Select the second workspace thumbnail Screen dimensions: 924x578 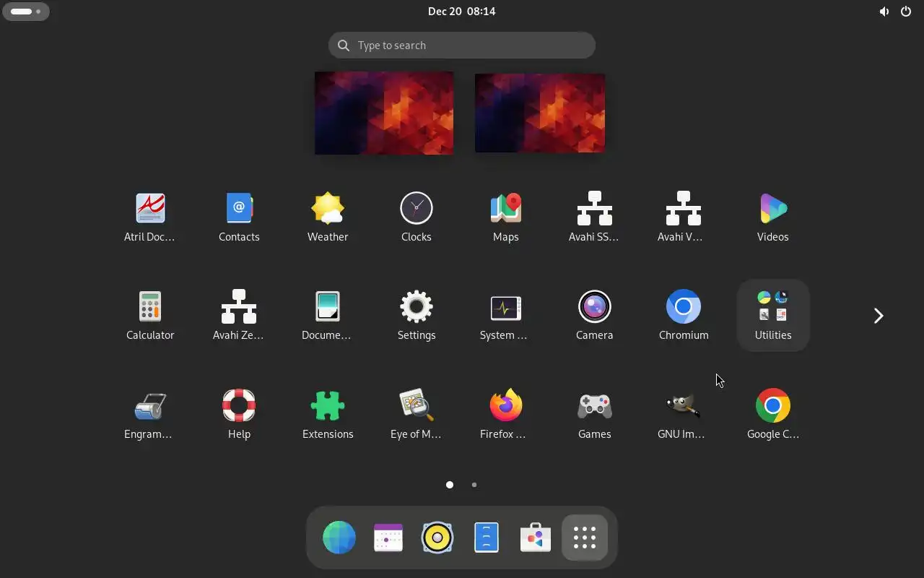(x=540, y=113)
